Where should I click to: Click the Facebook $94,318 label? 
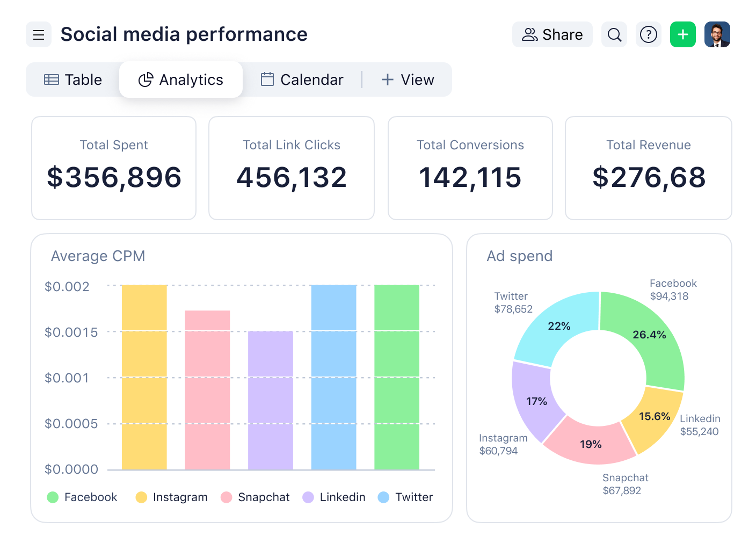point(673,290)
